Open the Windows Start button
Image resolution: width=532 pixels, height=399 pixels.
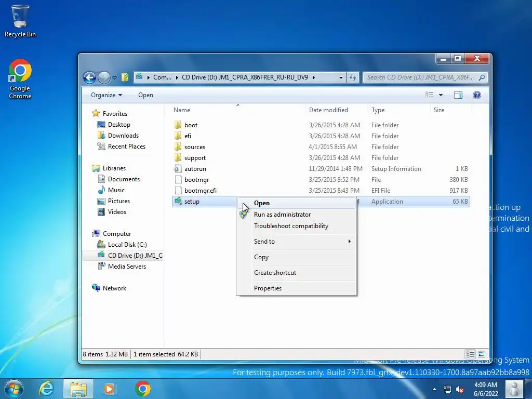14,389
